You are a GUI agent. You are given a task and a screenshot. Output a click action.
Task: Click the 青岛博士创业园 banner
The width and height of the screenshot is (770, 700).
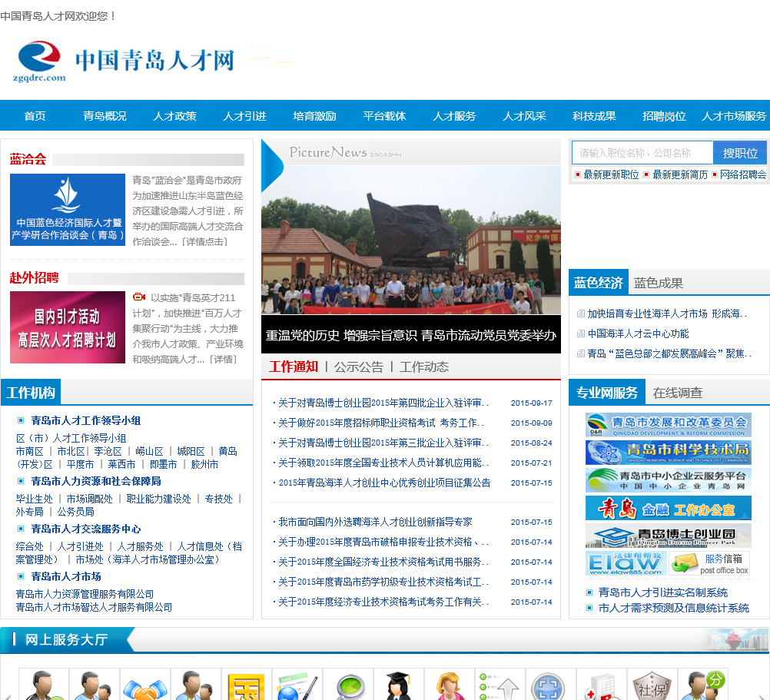coord(668,536)
